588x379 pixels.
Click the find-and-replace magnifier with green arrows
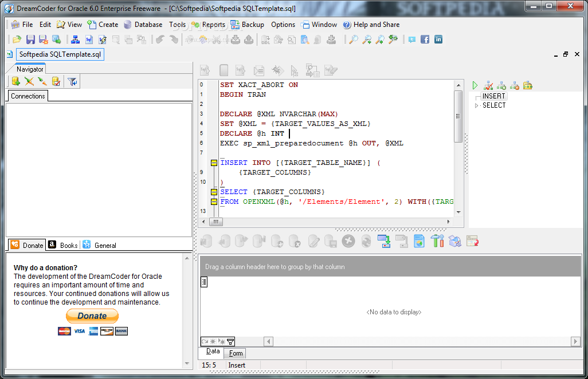[x=393, y=40]
